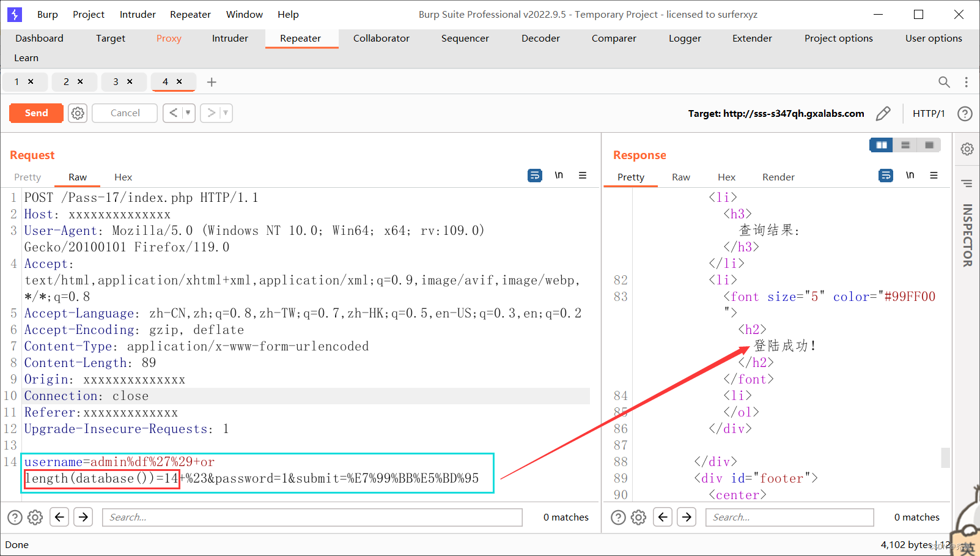The image size is (980, 556).
Task: Open the Intruder menu
Action: pyautogui.click(x=138, y=14)
